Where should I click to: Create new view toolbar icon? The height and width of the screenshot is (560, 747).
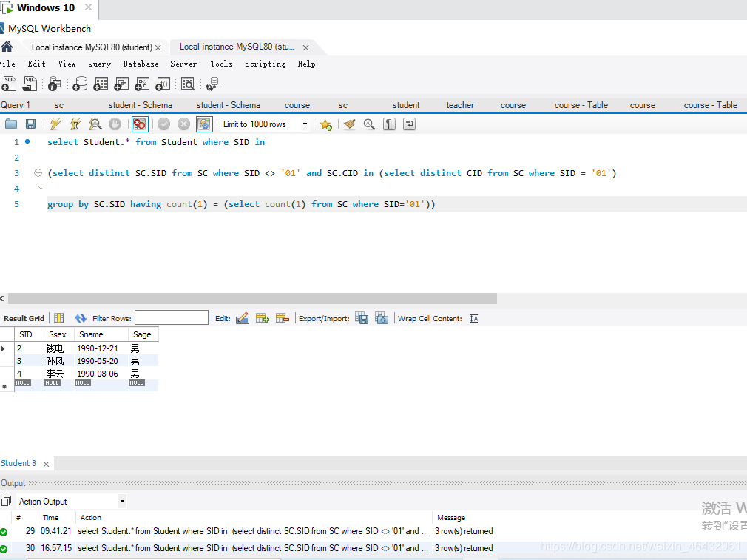pyautogui.click(x=121, y=84)
